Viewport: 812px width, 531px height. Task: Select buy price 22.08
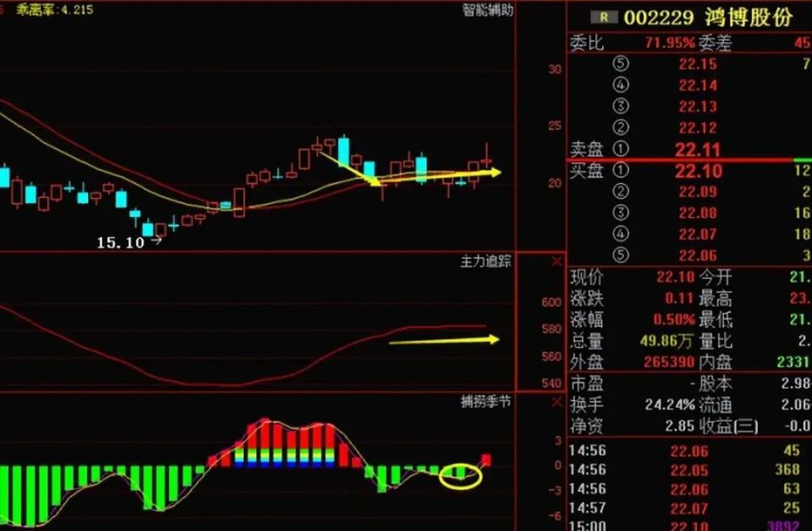click(698, 213)
